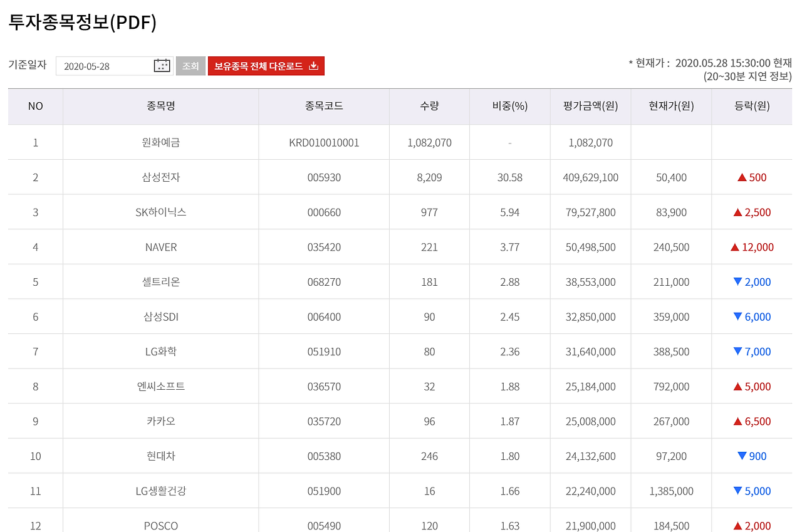Viewport: 802px width, 532px height.
Task: Click the 수량 column header
Action: point(429,107)
